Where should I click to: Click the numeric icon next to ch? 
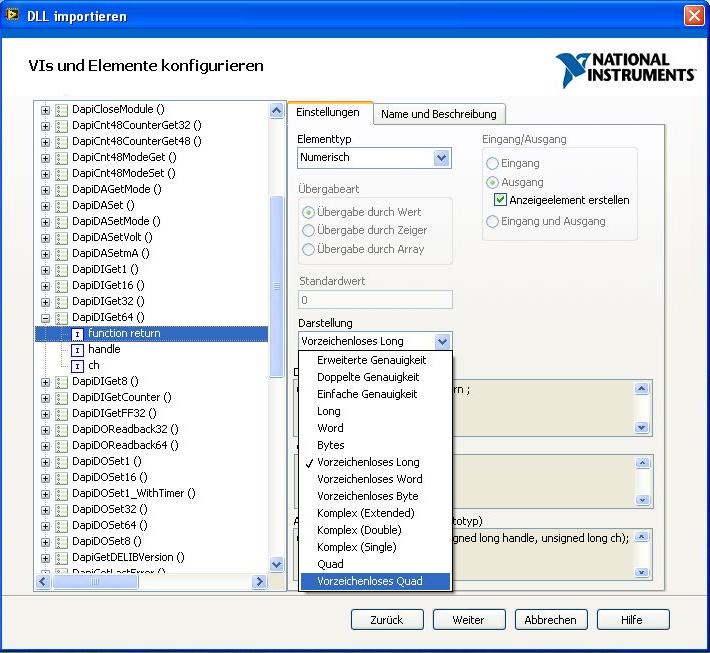click(x=77, y=365)
